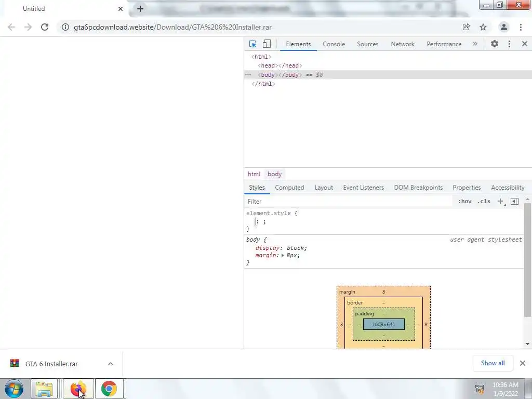Click html in the breadcrumb bar

tap(254, 174)
